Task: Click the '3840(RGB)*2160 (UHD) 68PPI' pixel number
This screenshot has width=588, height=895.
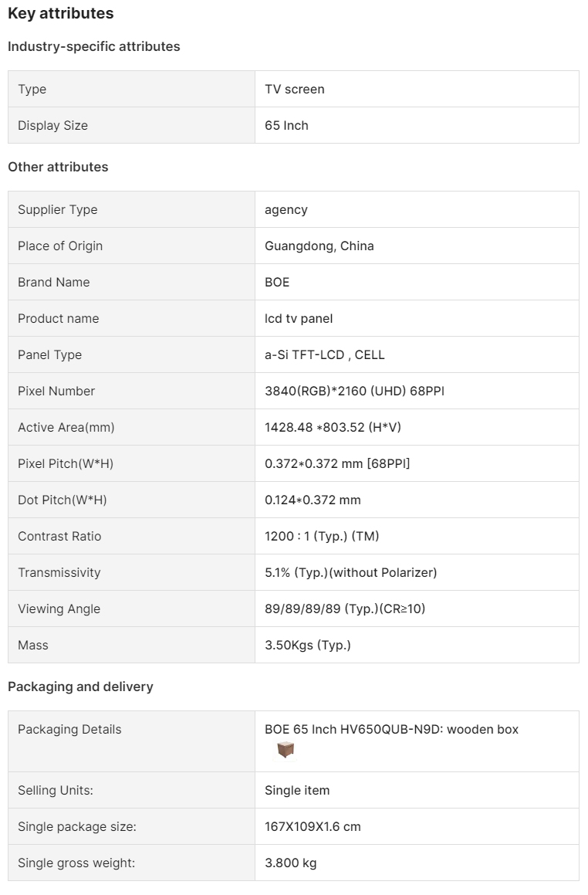Action: point(354,391)
